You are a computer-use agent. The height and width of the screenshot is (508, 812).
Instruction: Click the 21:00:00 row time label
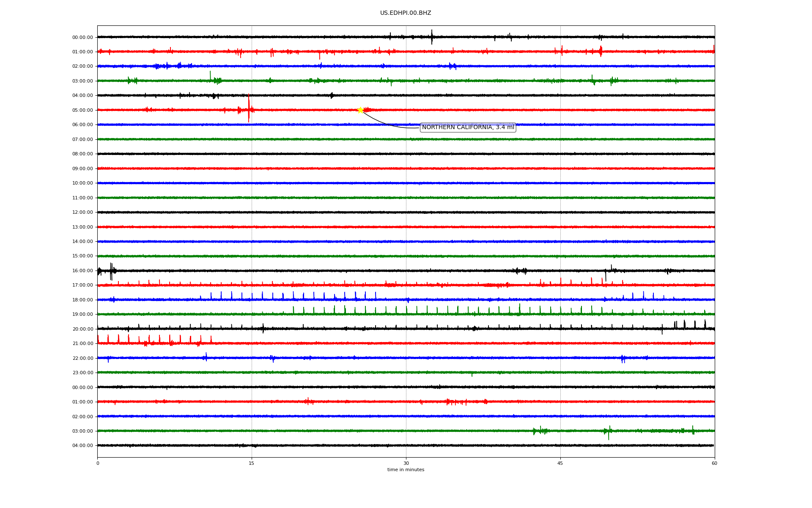point(82,343)
